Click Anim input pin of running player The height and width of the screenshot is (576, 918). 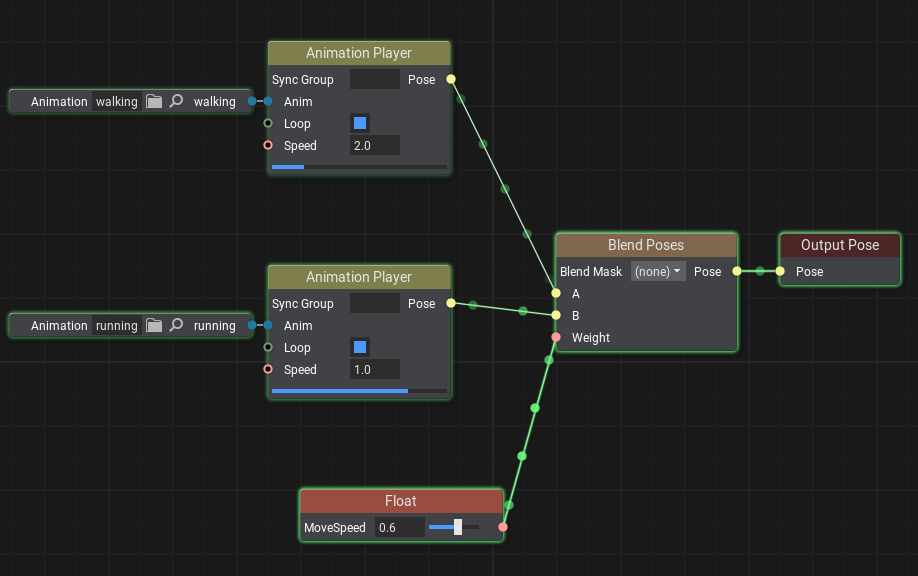point(268,325)
